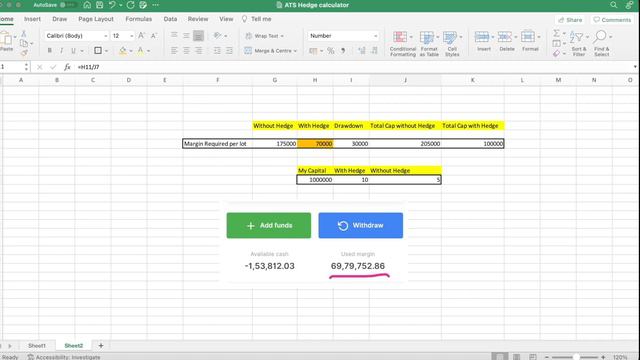Toggle italic formatting
The height and width of the screenshot is (360, 640).
(62, 51)
